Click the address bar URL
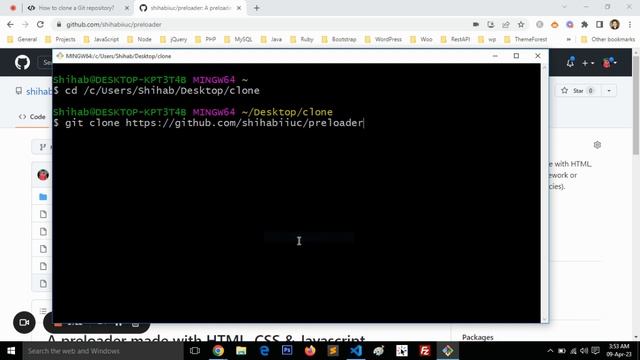The width and height of the screenshot is (640, 360). [114, 24]
